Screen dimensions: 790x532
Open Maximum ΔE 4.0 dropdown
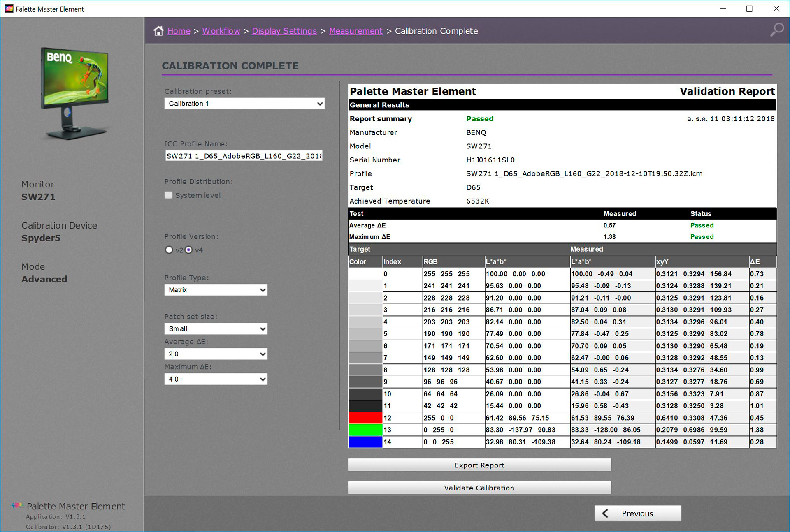click(216, 379)
